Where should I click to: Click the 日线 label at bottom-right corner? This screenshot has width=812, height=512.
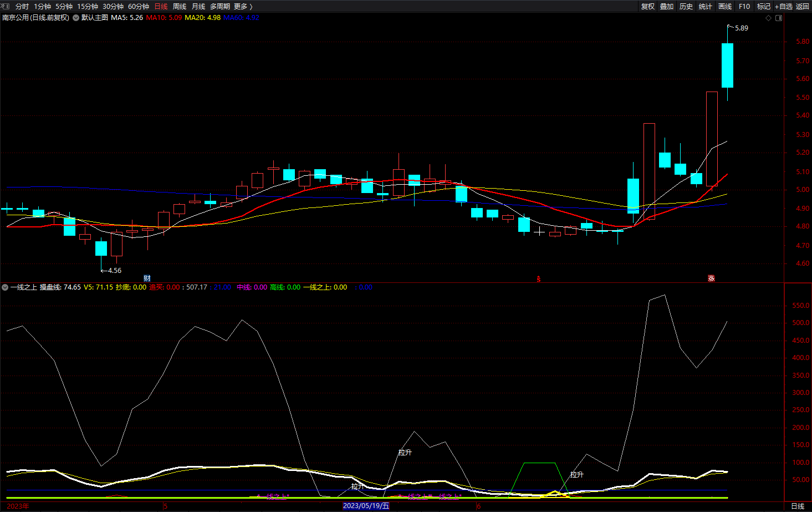(x=798, y=506)
